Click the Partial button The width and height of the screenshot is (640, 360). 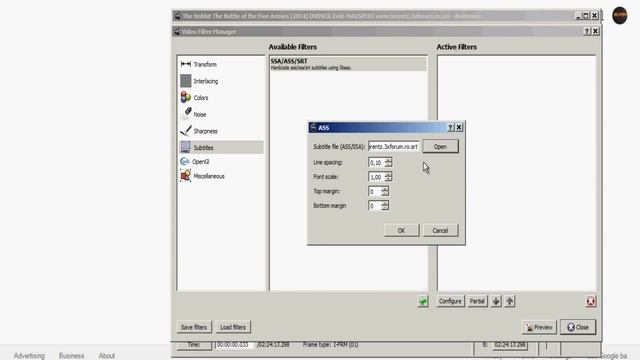pos(477,301)
